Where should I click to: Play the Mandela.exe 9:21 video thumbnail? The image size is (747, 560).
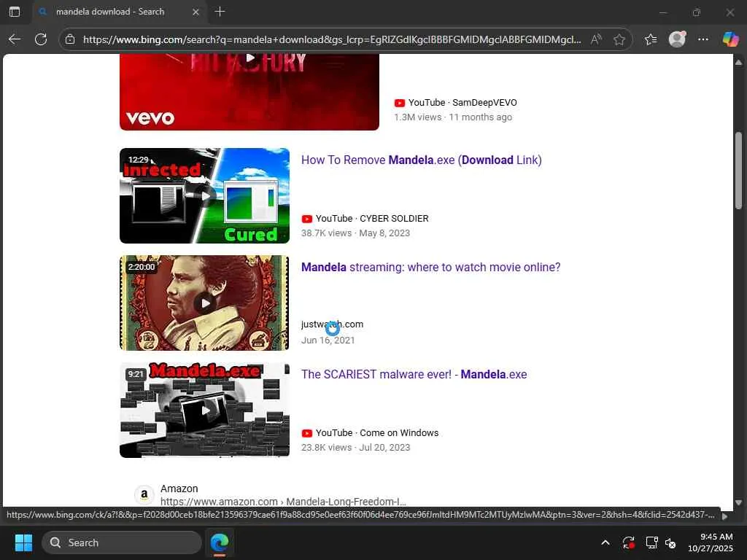(x=204, y=410)
